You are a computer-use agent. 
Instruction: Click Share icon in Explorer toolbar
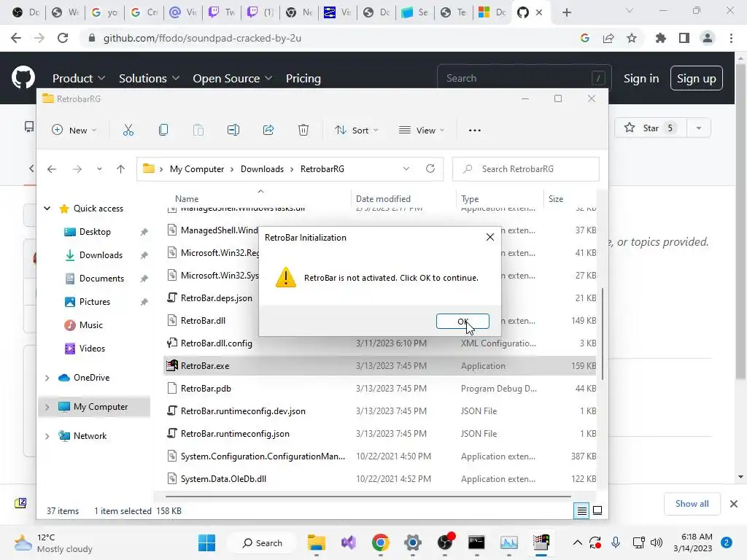click(x=268, y=130)
